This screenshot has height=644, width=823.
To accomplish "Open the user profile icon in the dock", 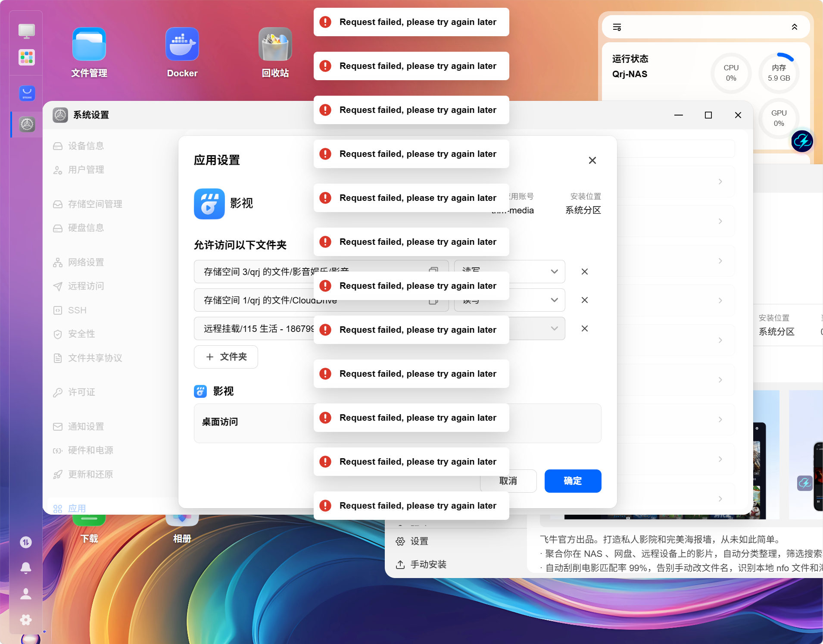I will tap(26, 594).
